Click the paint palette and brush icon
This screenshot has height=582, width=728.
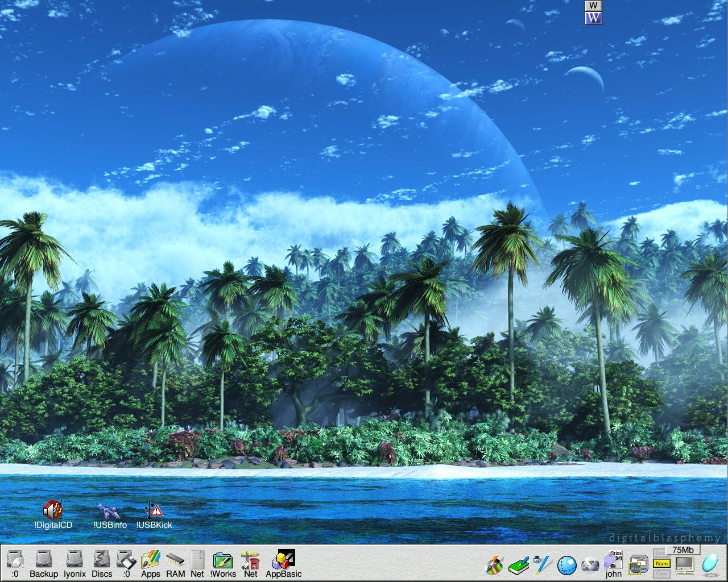click(494, 566)
